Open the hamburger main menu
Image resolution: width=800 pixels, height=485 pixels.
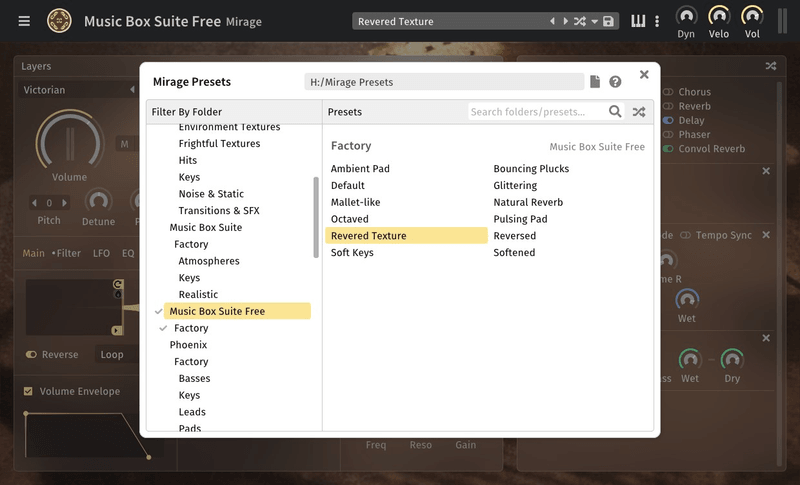pyautogui.click(x=24, y=21)
